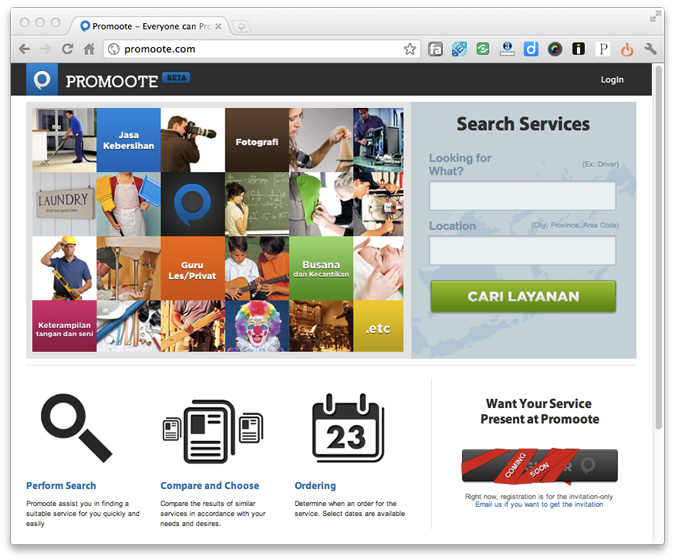The height and width of the screenshot is (560, 675).
Task: Click the vertical page scrollbar
Action: coord(658,248)
